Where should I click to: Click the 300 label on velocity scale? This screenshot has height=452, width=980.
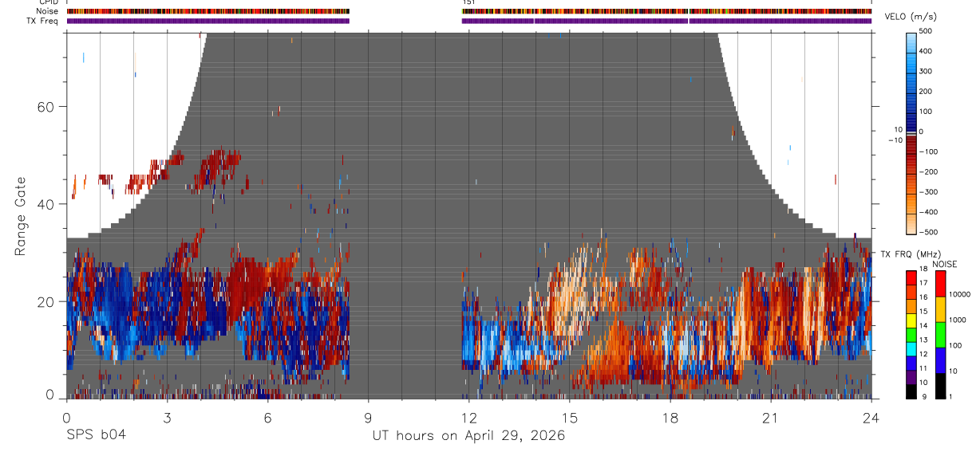(926, 71)
